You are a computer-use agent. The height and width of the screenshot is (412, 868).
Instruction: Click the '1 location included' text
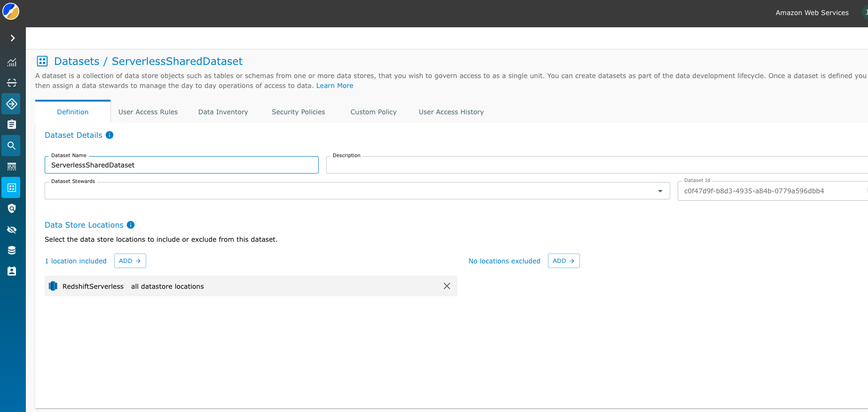coord(76,261)
